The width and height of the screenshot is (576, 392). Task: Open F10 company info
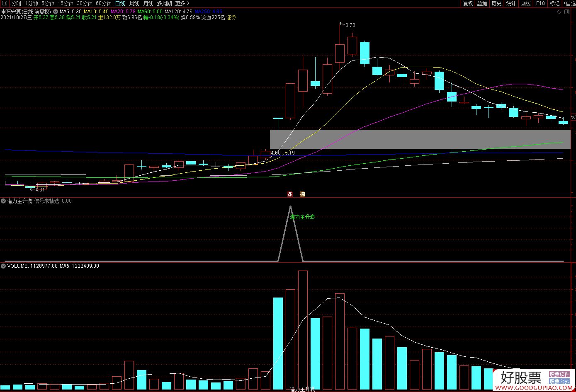[540, 3]
